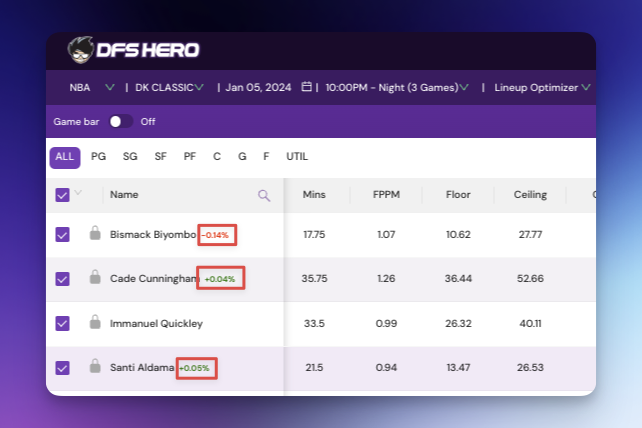This screenshot has height=428, width=642.
Task: Lock Santi Aldama with padlock icon
Action: pyautogui.click(x=95, y=366)
